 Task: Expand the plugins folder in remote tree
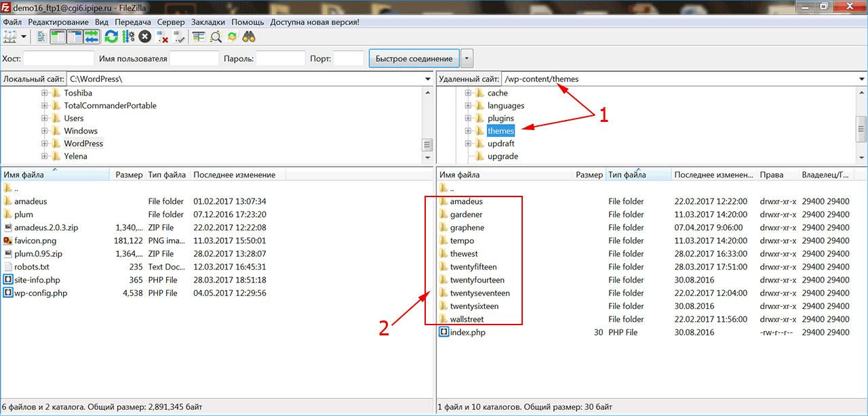tap(468, 119)
